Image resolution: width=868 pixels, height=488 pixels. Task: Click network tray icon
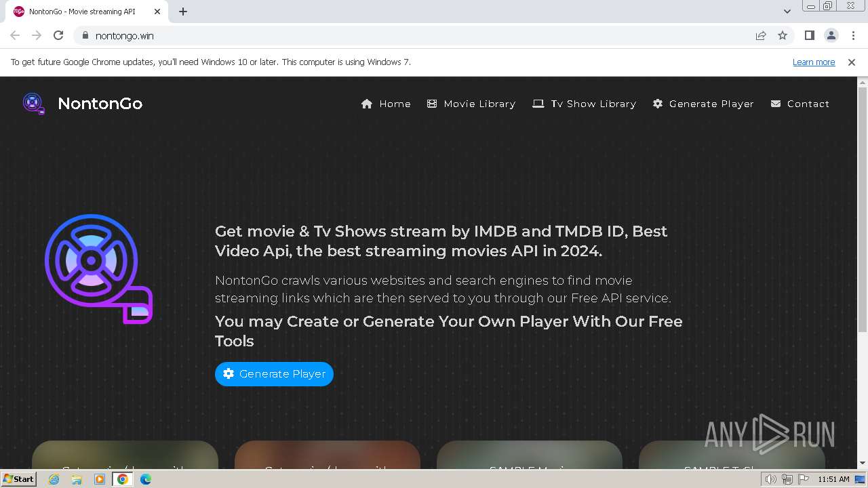click(x=787, y=479)
